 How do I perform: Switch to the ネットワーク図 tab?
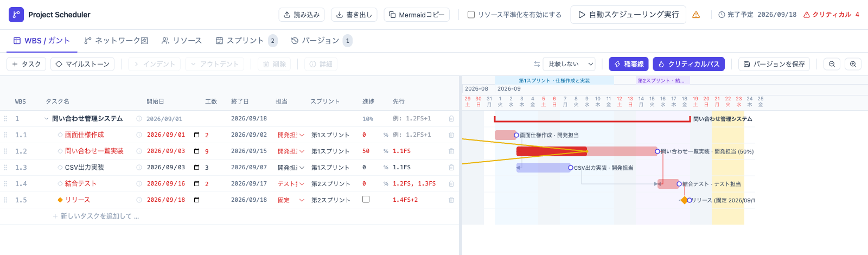(x=116, y=41)
